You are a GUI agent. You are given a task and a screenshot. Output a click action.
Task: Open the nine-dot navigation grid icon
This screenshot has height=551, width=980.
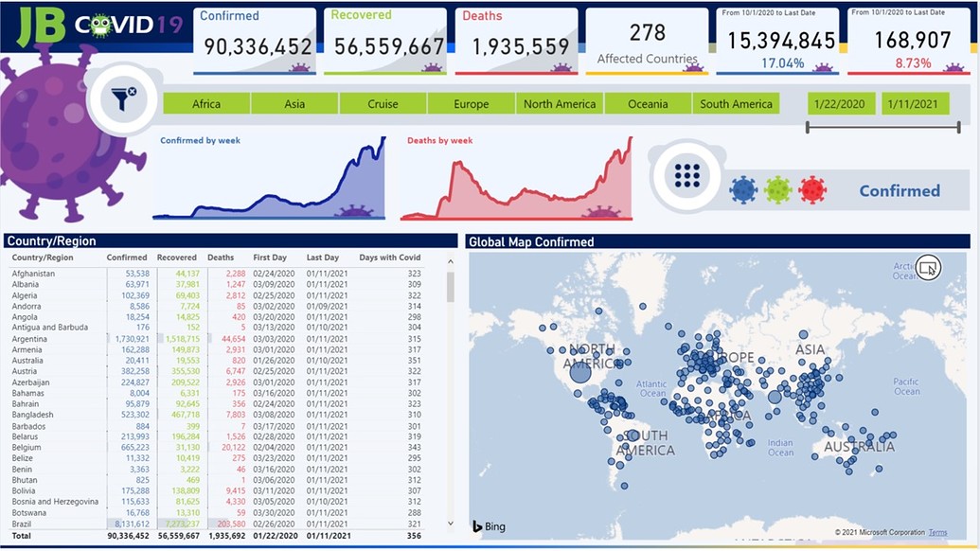[686, 177]
